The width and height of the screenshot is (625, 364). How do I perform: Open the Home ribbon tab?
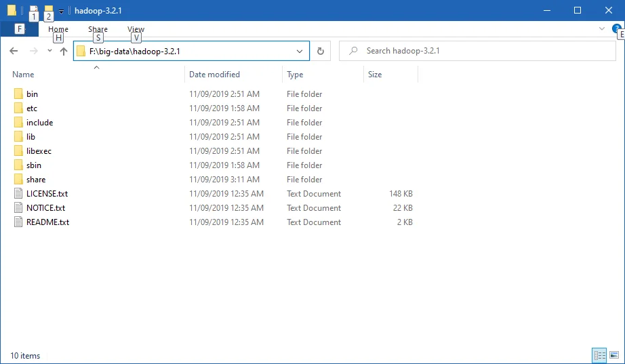pos(58,29)
